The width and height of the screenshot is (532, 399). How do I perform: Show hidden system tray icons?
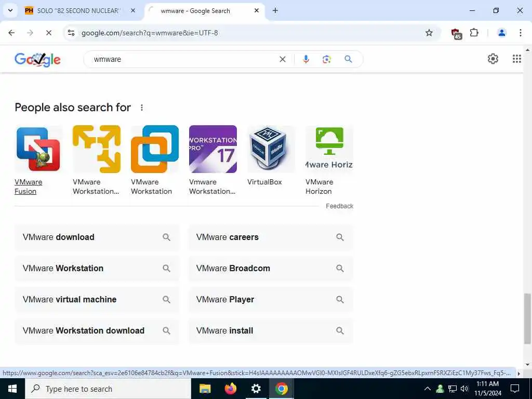(428, 389)
